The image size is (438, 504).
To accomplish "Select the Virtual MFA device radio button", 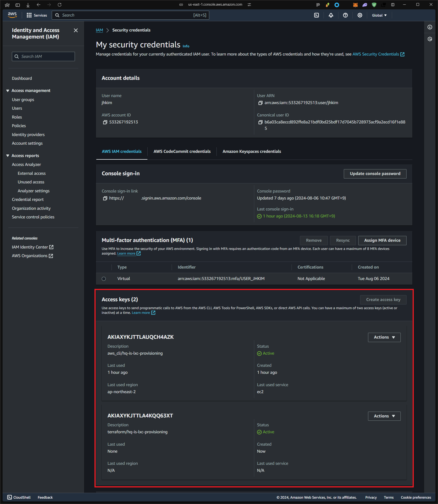I will pyautogui.click(x=104, y=279).
